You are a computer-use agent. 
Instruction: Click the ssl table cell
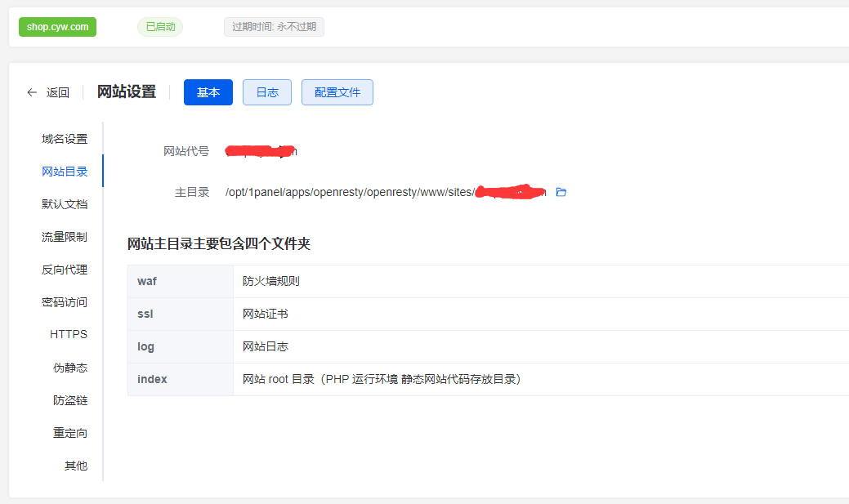(181, 314)
